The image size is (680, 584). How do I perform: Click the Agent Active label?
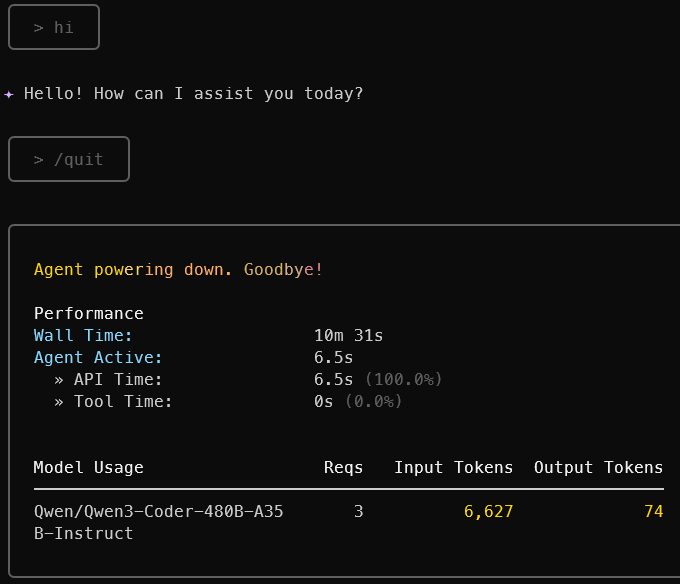(x=98, y=358)
